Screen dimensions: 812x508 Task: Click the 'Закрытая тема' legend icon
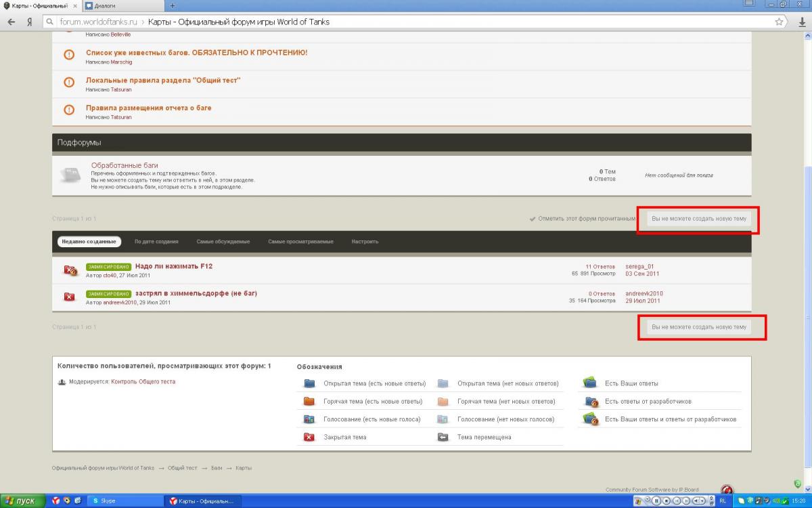(x=309, y=438)
